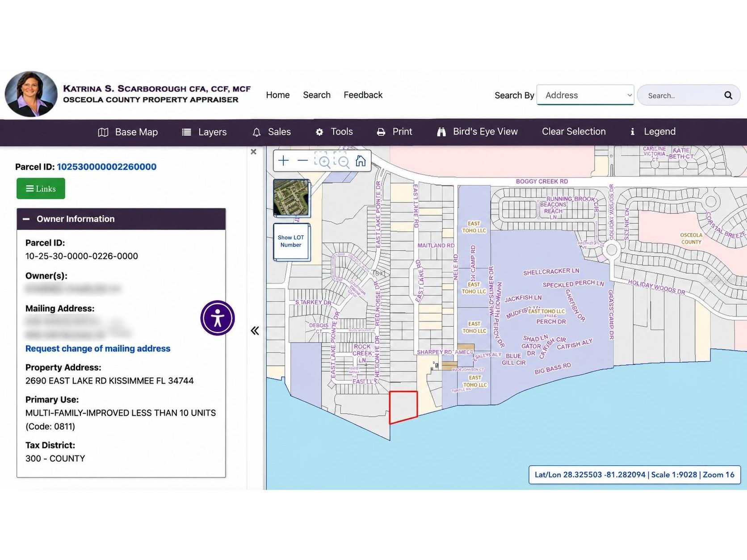Screen dimensions: 747x560
Task: Collapse side panel with double chevron
Action: coord(255,330)
